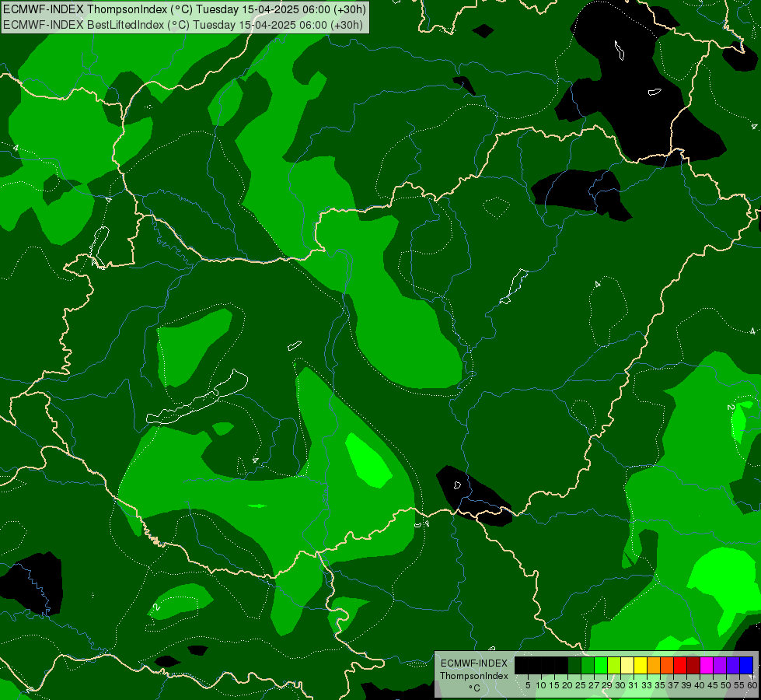Choose the orange-red 35–37 legend swatch
The image size is (761, 700).
(x=667, y=665)
